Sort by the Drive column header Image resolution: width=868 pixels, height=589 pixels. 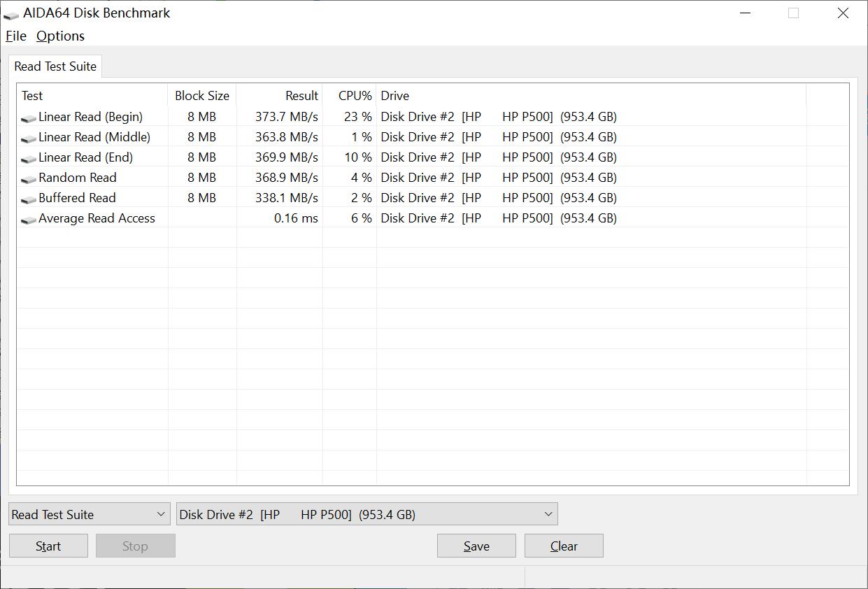click(x=591, y=96)
